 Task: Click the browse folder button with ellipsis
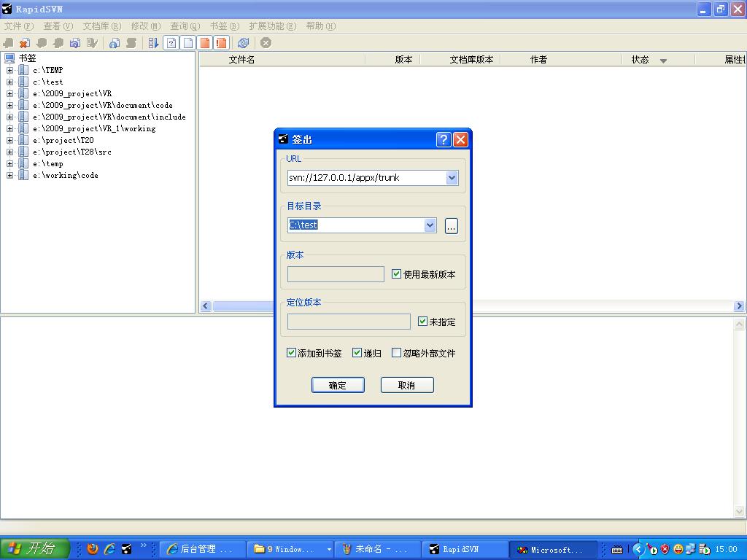pos(452,226)
